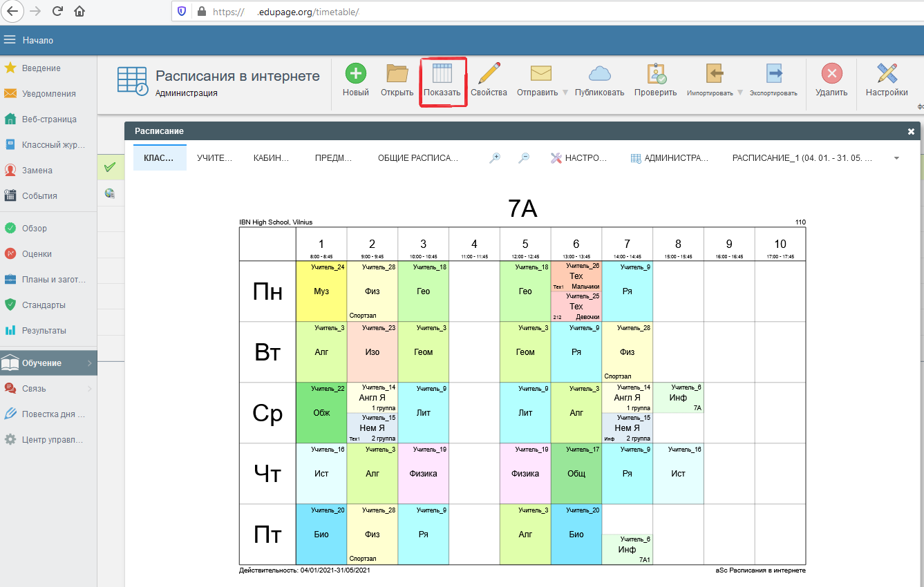Select Замена in the sidebar
Viewport: 924px width, 587px height.
point(48,171)
